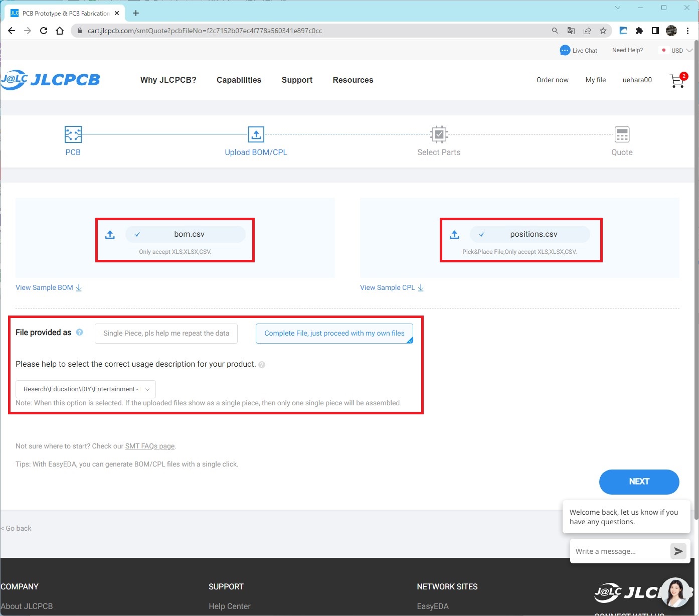The width and height of the screenshot is (699, 616).
Task: Click the Select Parts step icon
Action: (439, 134)
